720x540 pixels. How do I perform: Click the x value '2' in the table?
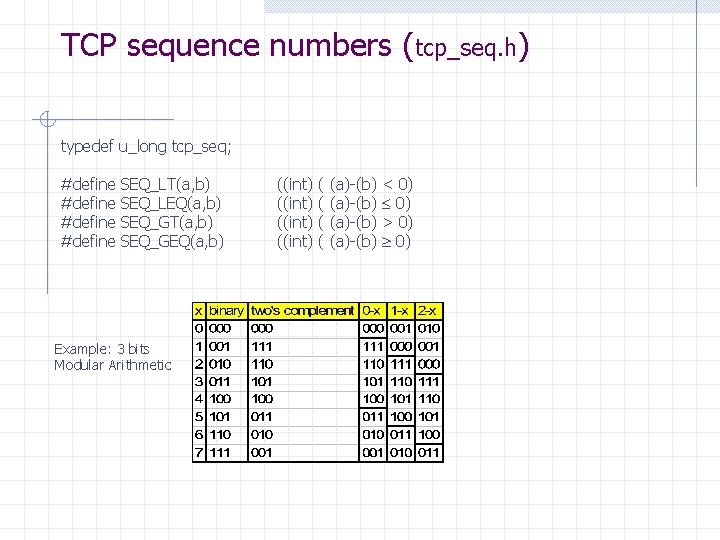[199, 364]
